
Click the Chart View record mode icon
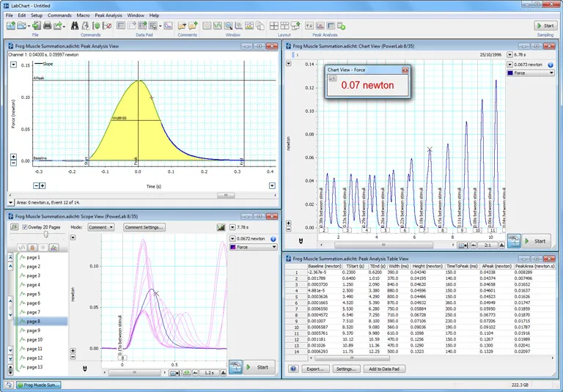pos(514,240)
